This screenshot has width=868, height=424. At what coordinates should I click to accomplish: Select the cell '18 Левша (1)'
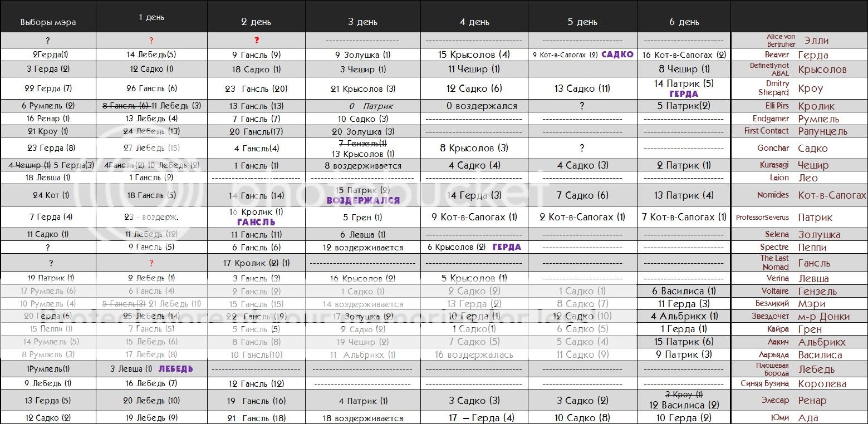click(x=48, y=178)
